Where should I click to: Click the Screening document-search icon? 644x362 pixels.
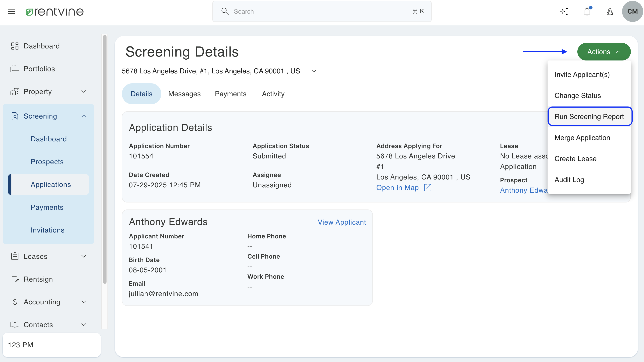coord(15,116)
